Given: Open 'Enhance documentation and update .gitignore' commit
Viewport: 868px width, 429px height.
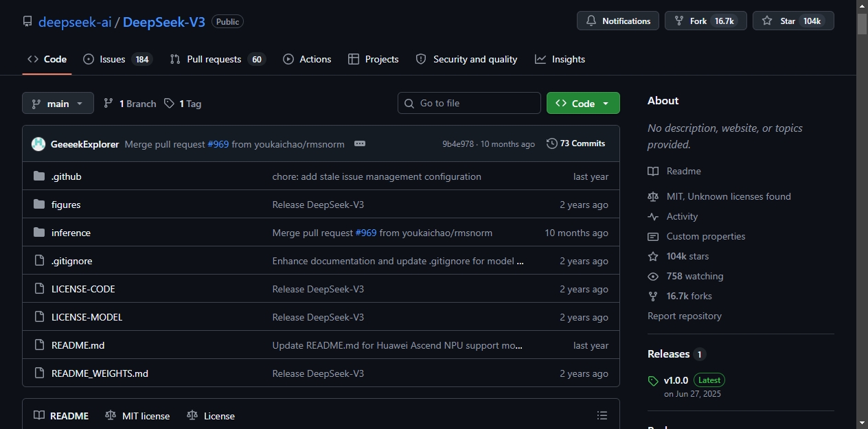Looking at the screenshot, I should click(398, 261).
